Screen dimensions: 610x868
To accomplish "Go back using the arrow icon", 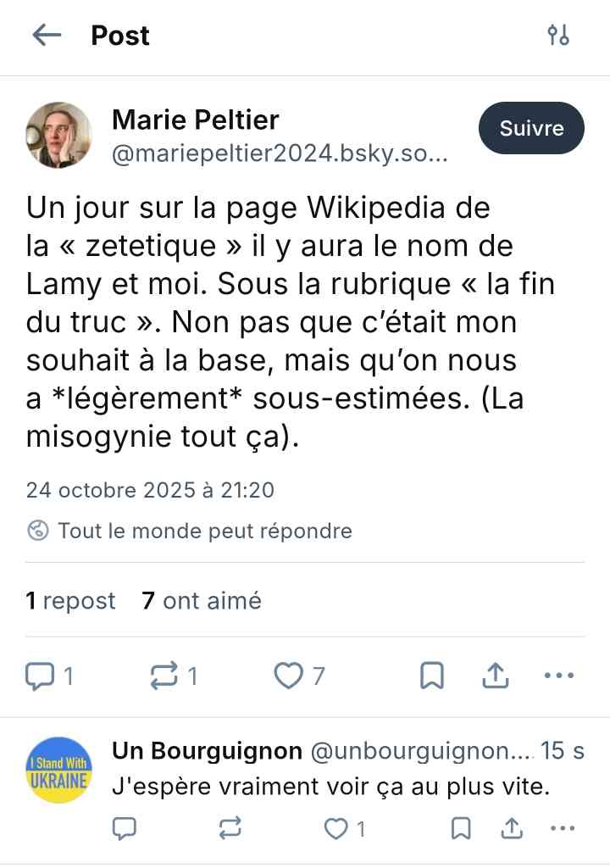I will tap(47, 35).
